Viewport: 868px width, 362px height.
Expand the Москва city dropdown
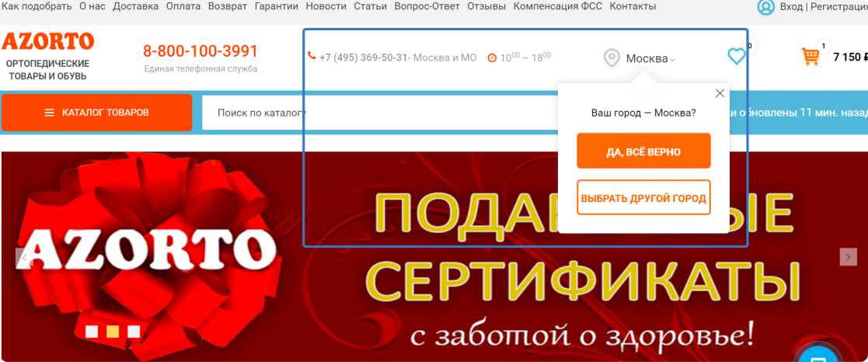click(x=650, y=59)
